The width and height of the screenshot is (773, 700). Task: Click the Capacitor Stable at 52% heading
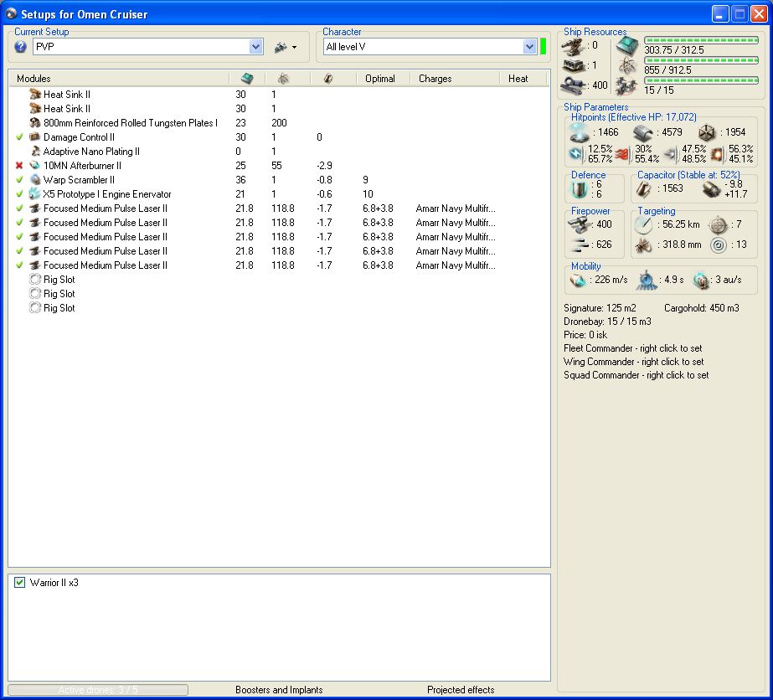point(688,175)
